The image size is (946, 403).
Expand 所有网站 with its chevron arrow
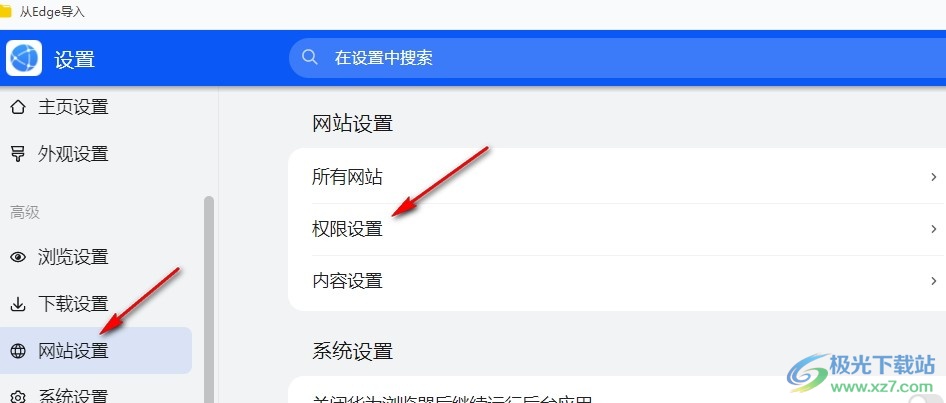[x=933, y=177]
